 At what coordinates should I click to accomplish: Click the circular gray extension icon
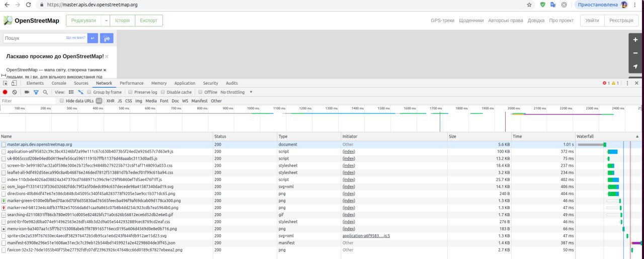[564, 5]
